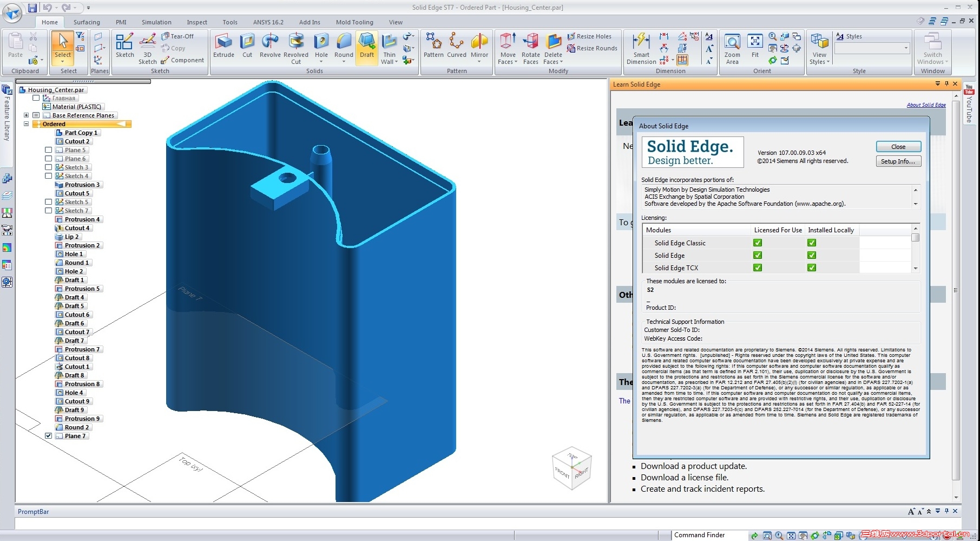Select the Mirror tool

pos(479,46)
